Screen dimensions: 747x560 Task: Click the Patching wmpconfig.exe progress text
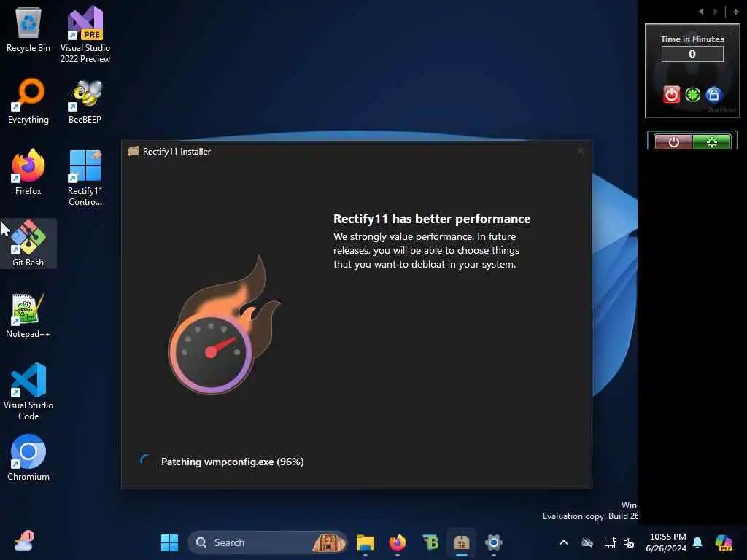point(233,462)
